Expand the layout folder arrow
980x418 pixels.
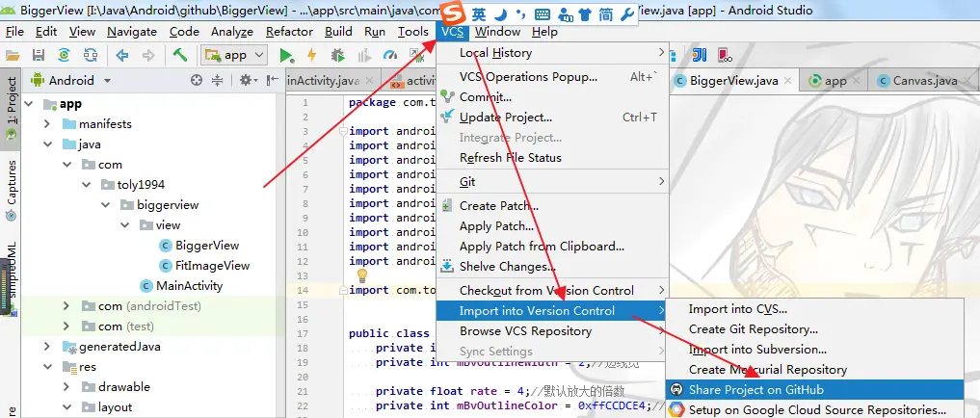tap(66, 407)
